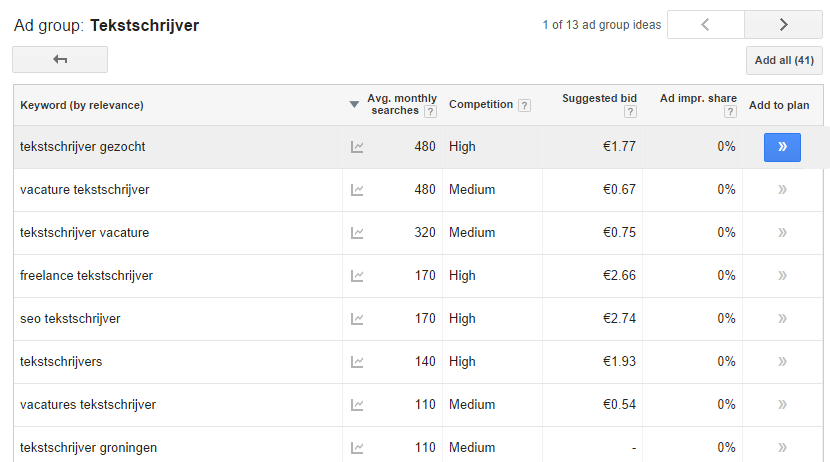Image resolution: width=830 pixels, height=462 pixels.
Task: Open trend chart for freelance tekstschrijver
Action: click(357, 276)
